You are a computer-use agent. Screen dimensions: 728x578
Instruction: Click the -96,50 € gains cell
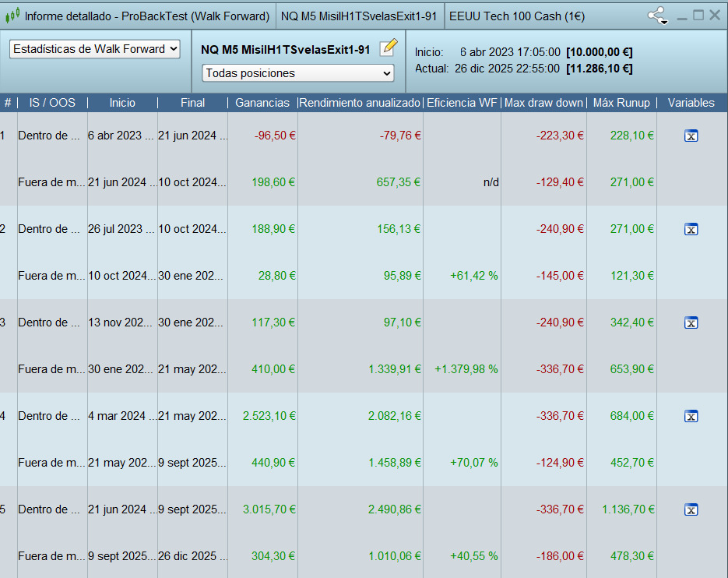point(275,136)
